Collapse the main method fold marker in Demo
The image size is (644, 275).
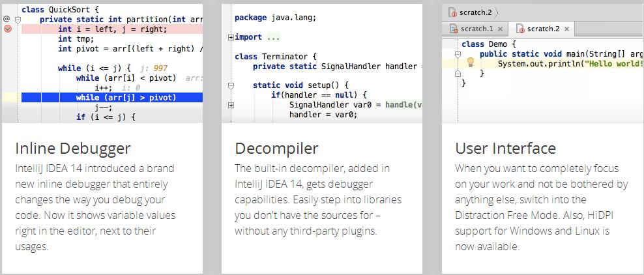(x=458, y=54)
